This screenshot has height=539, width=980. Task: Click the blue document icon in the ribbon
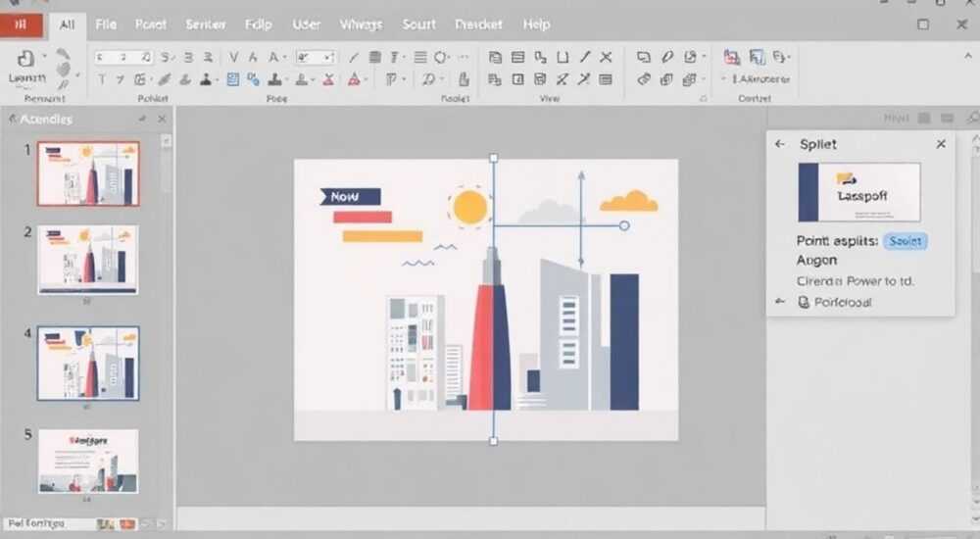pos(233,79)
